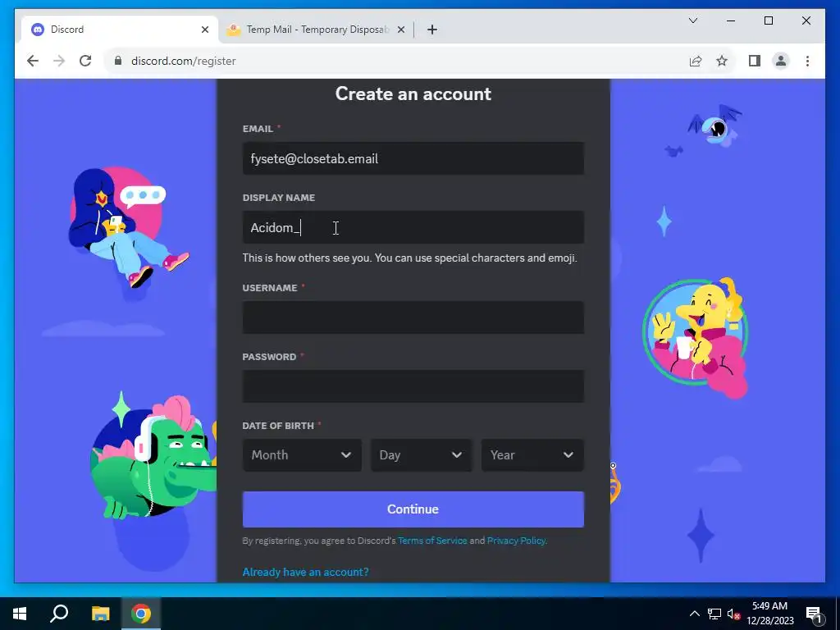This screenshot has width=840, height=630.
Task: Open the taskbar clock and date
Action: pos(770,614)
